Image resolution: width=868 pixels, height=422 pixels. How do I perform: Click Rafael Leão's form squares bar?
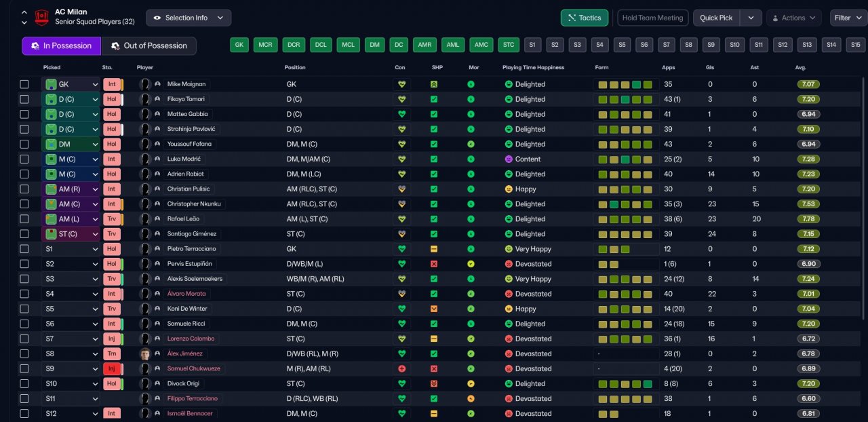coord(626,219)
